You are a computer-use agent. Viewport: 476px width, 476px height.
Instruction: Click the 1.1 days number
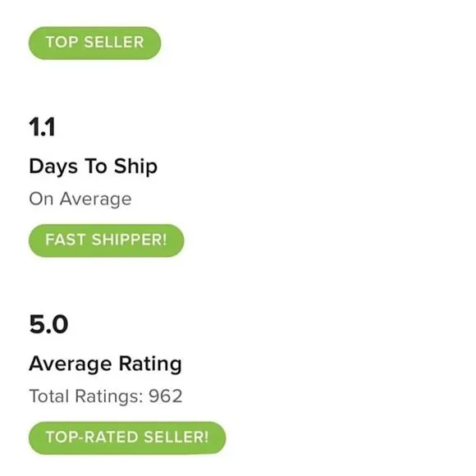point(42,127)
